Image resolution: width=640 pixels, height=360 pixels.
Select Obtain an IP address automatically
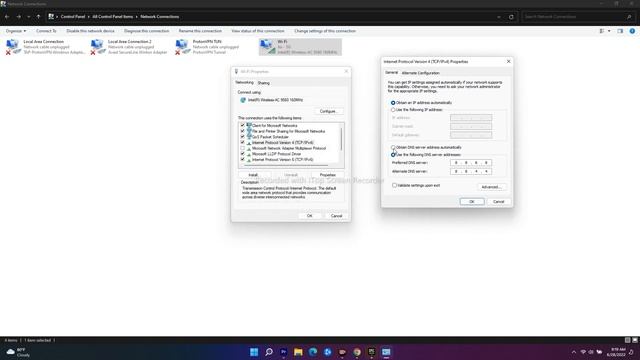pyautogui.click(x=393, y=103)
